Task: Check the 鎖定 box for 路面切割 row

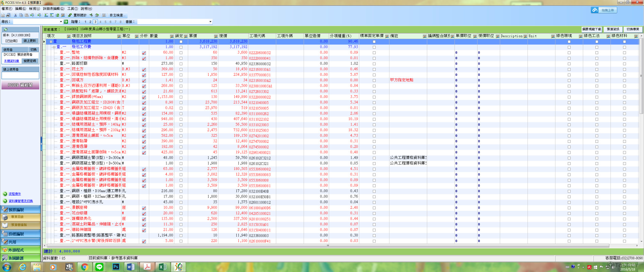Action: pyautogui.click(x=181, y=64)
